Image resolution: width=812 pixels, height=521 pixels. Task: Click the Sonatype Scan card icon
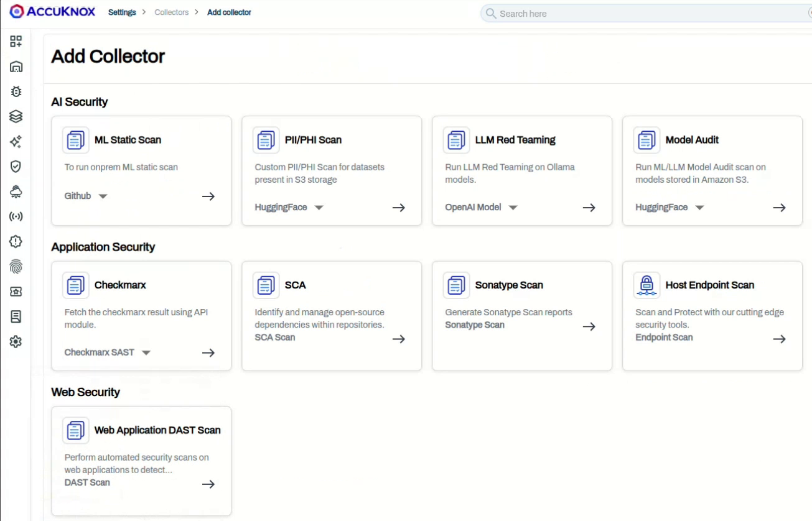457,285
